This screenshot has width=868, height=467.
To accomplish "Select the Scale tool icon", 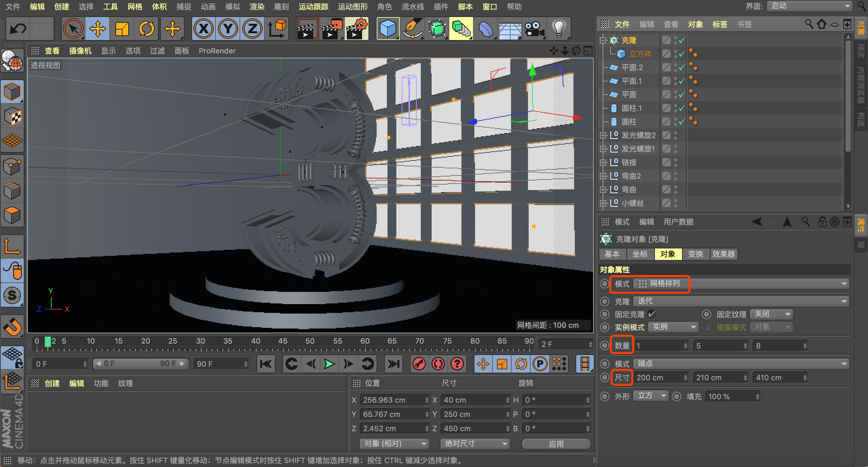I will point(122,29).
